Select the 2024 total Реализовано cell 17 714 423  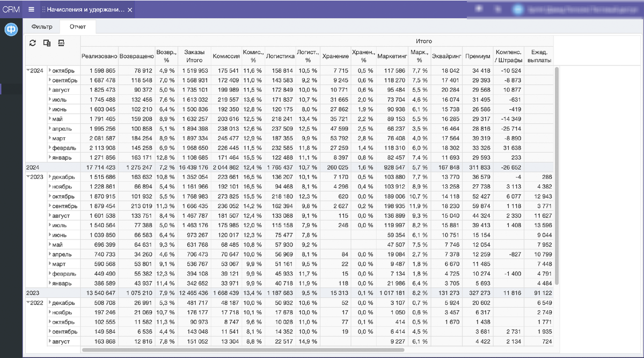point(99,167)
